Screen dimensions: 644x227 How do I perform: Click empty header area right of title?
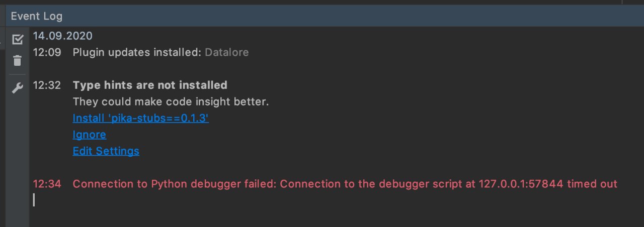[x=352, y=16]
